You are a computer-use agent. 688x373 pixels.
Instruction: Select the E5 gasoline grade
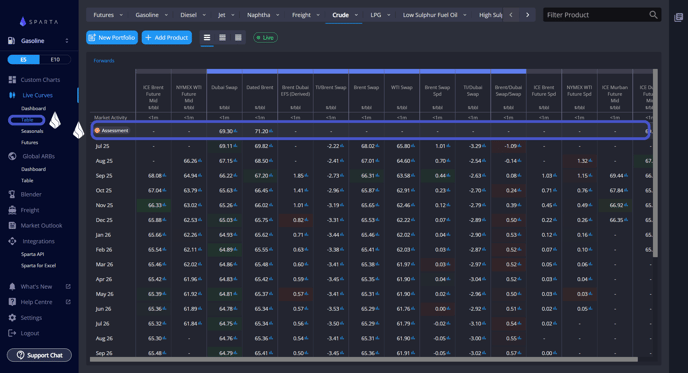(24, 60)
